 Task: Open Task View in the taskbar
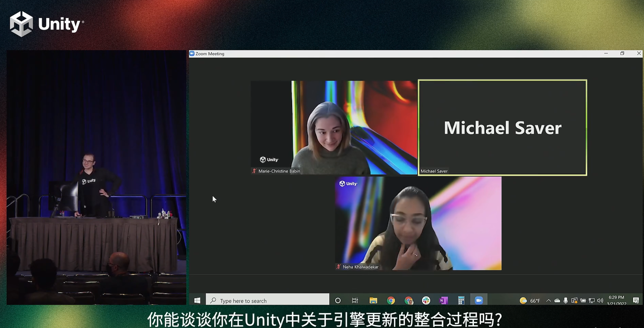coord(355,301)
